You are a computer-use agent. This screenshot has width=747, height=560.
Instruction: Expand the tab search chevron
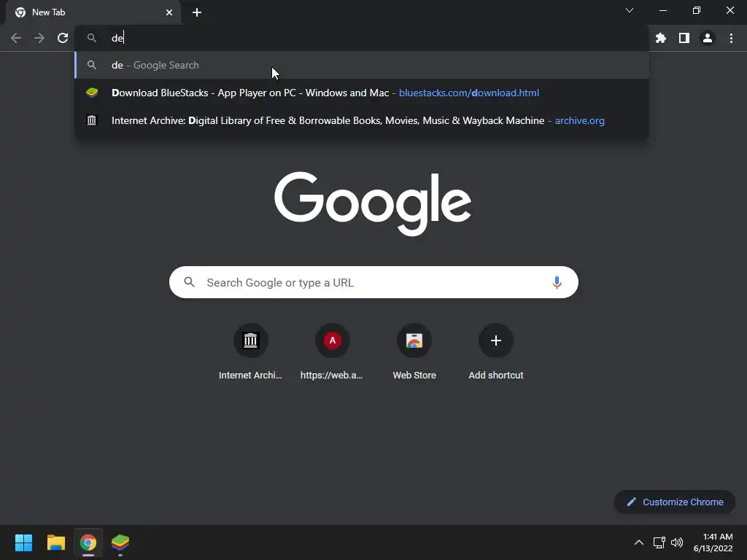pos(630,10)
